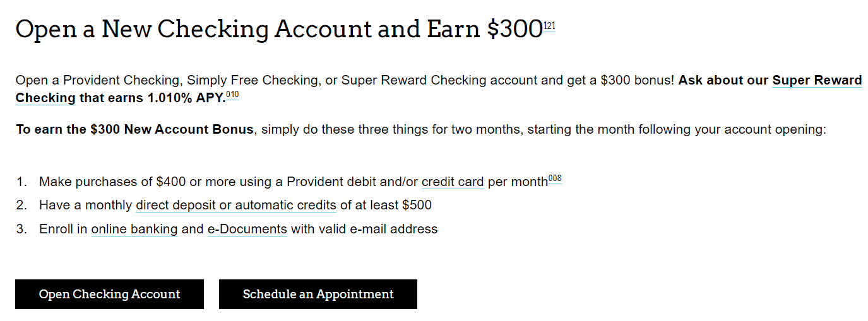Open footnote 121 beside the $300 heading
Viewport: 868px width, 321px height.
549,26
